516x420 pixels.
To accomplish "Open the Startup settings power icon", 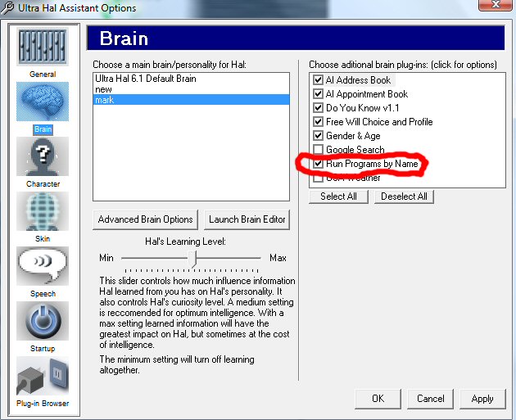I will (x=43, y=321).
